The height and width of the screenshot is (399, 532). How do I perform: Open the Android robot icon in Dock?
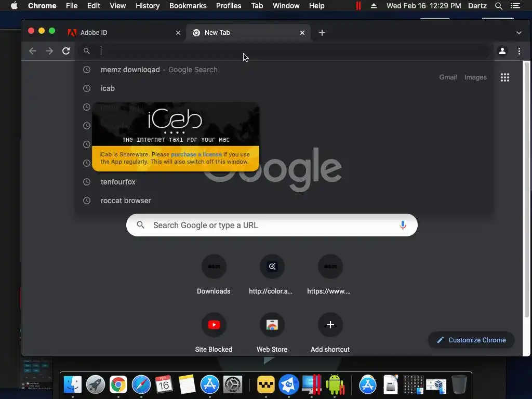(335, 385)
